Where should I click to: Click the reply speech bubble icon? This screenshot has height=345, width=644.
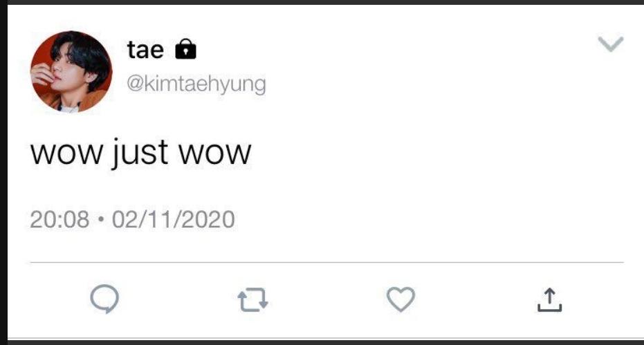point(104,299)
